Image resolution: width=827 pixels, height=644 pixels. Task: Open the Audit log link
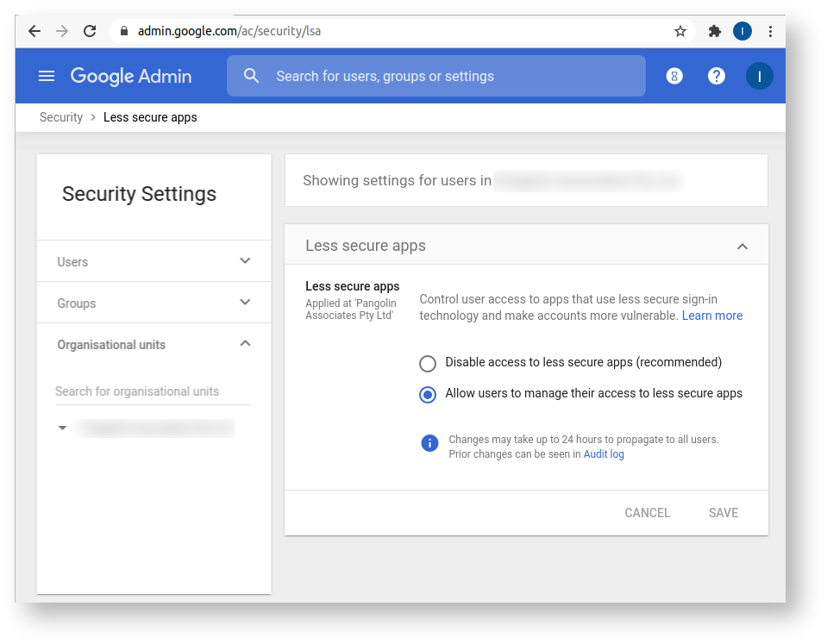(604, 454)
